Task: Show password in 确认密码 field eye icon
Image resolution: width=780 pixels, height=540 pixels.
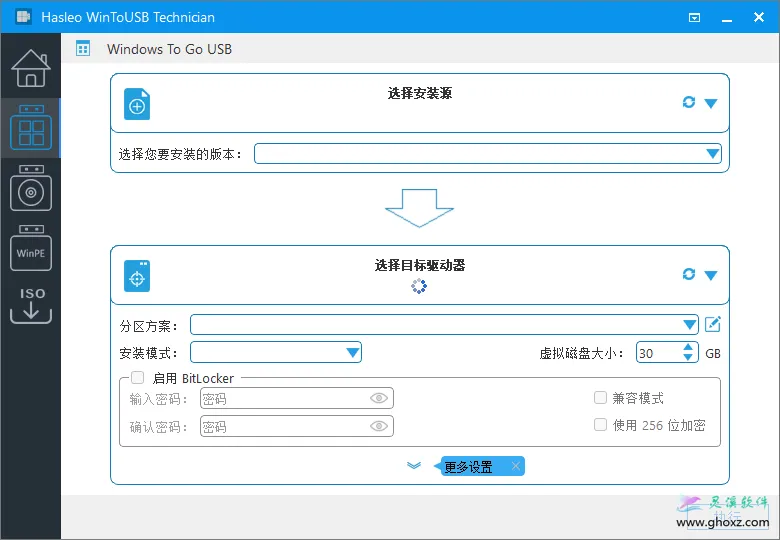Action: click(x=379, y=426)
